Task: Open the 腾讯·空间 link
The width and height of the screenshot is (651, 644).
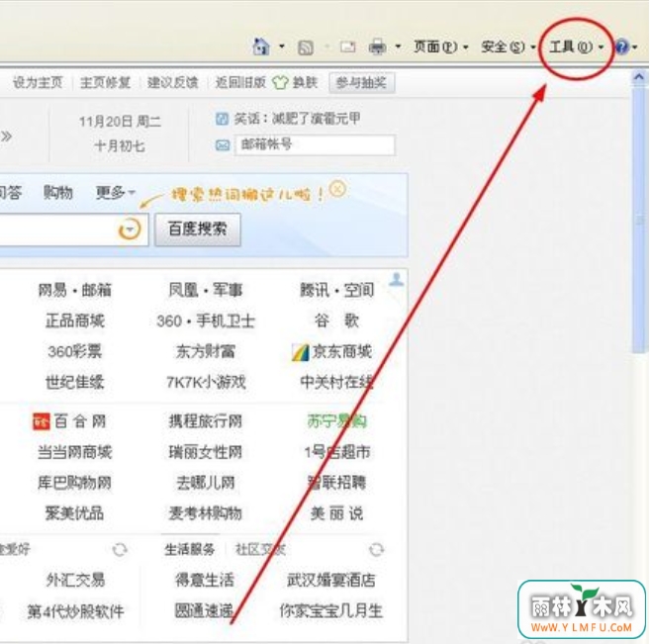Action: 336,290
